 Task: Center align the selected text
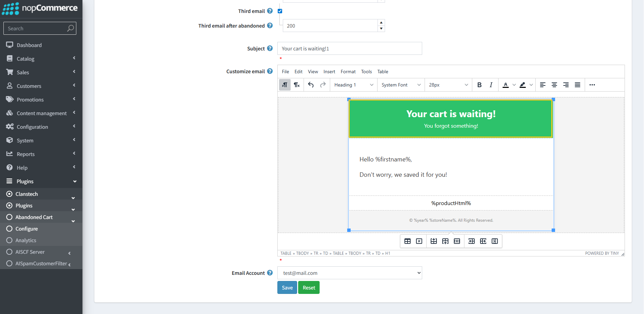tap(554, 85)
